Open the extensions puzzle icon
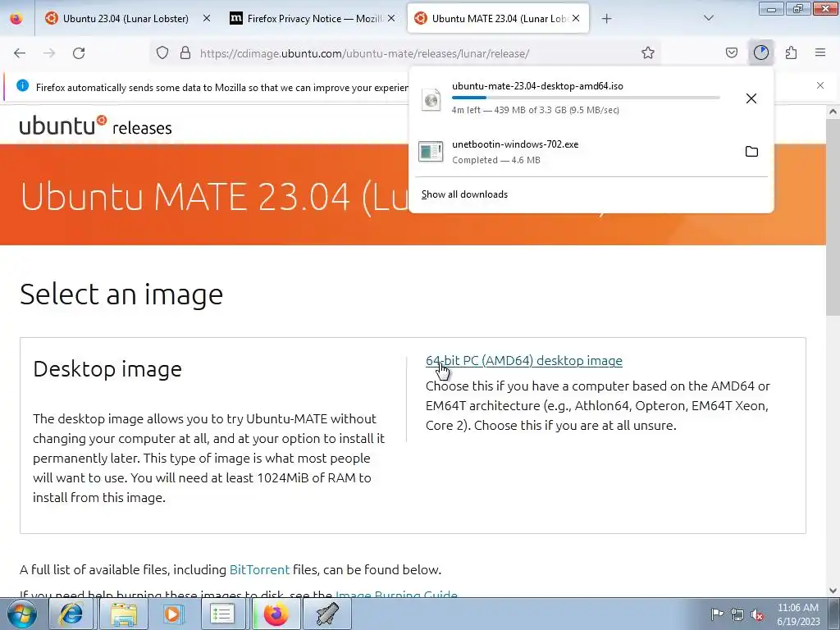The width and height of the screenshot is (840, 630). click(x=791, y=53)
